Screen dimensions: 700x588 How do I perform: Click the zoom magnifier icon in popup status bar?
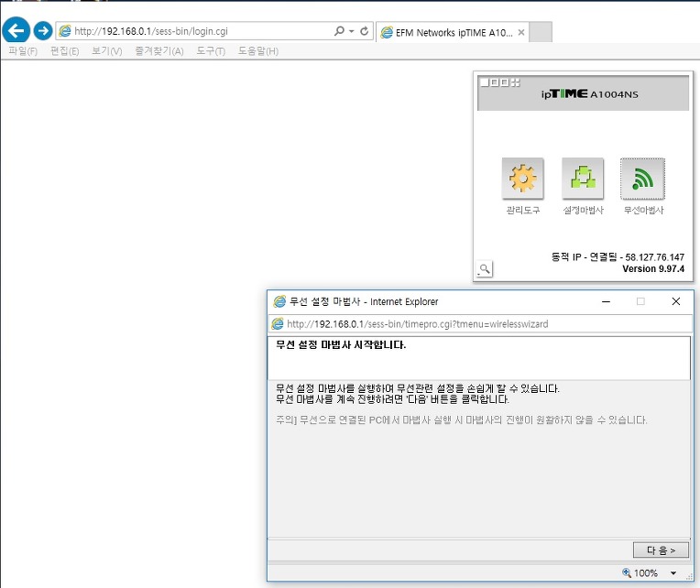tap(627, 572)
